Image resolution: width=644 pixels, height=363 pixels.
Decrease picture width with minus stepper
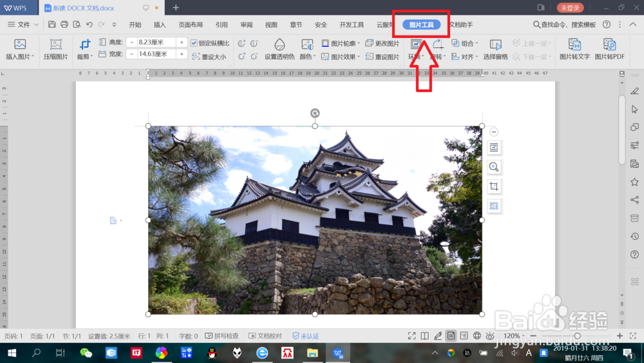pyautogui.click(x=131, y=54)
